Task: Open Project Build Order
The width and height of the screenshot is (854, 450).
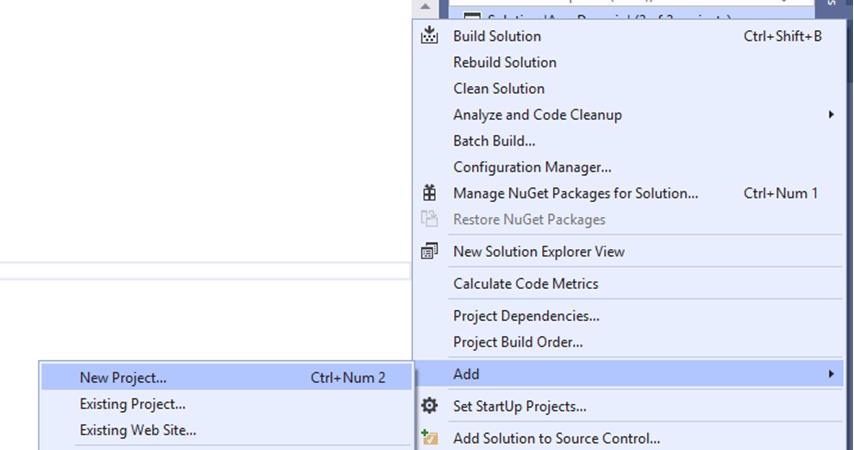Action: click(518, 342)
